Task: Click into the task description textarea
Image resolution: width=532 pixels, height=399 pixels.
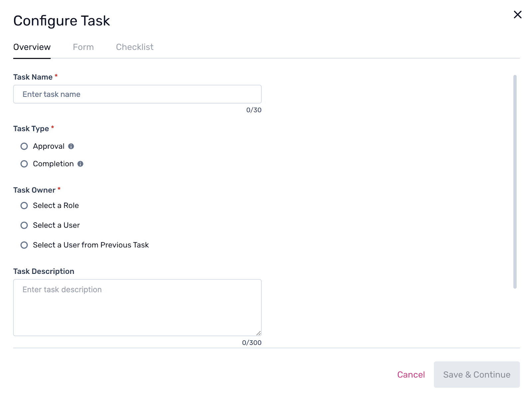Action: pos(137,307)
